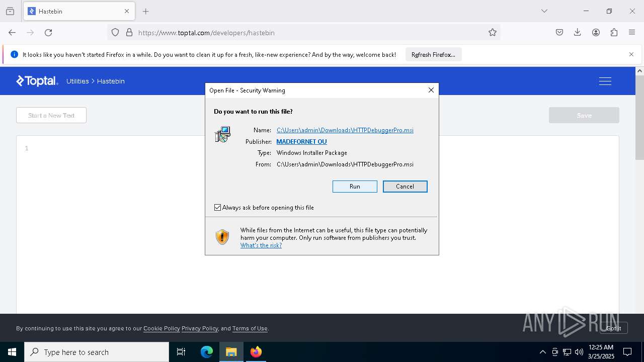Close the Hastebin tab
The height and width of the screenshot is (362, 644).
127,11
